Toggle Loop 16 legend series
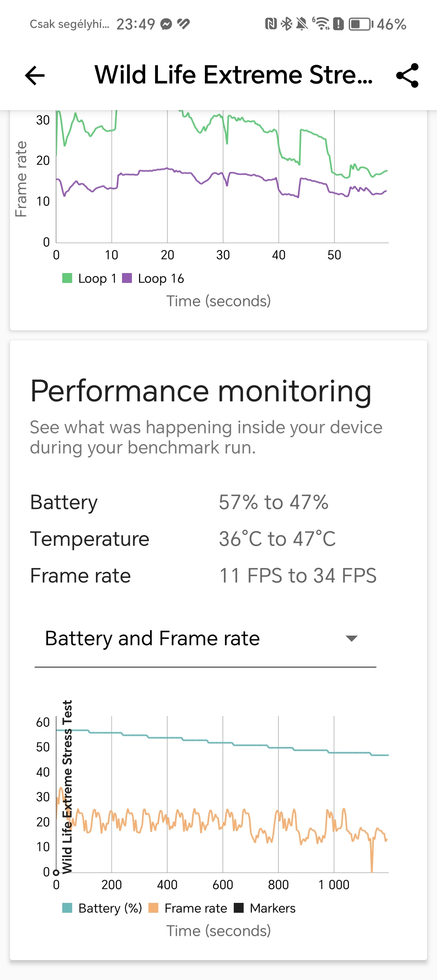 click(x=153, y=278)
